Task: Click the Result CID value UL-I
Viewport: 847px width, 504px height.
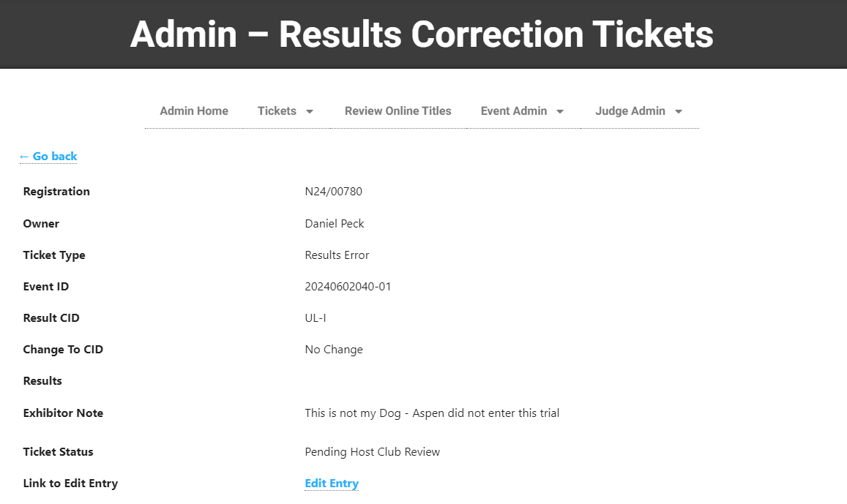Action: coord(316,318)
